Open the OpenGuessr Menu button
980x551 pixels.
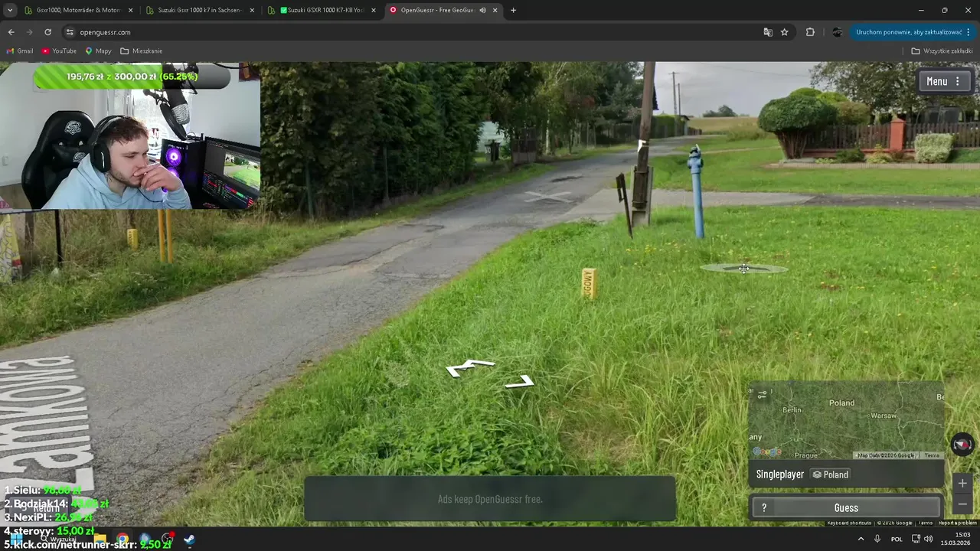pos(946,81)
